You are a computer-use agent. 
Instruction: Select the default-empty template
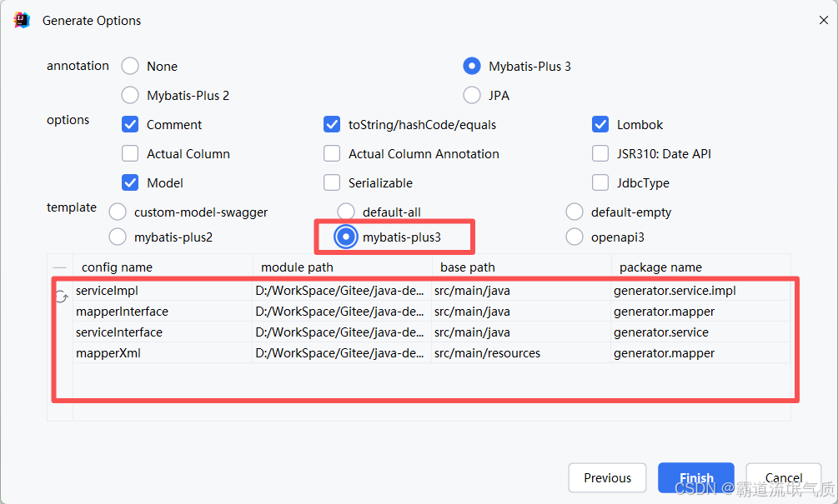pos(575,212)
